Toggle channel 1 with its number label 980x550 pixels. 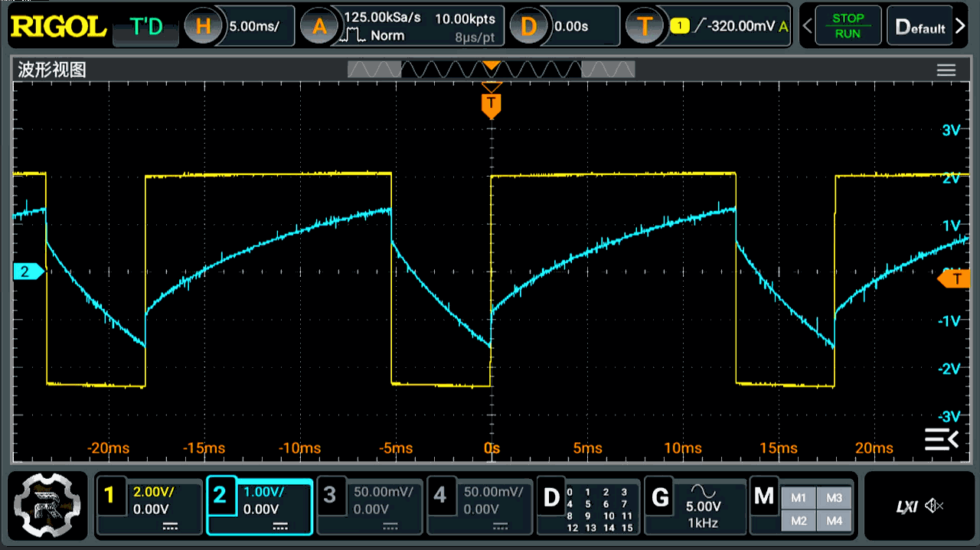tap(110, 496)
